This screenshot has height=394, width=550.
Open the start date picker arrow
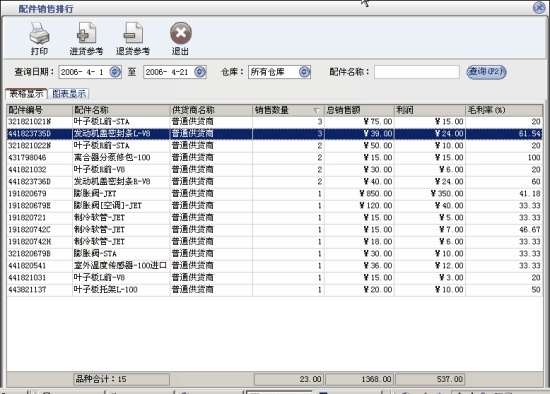[115, 72]
